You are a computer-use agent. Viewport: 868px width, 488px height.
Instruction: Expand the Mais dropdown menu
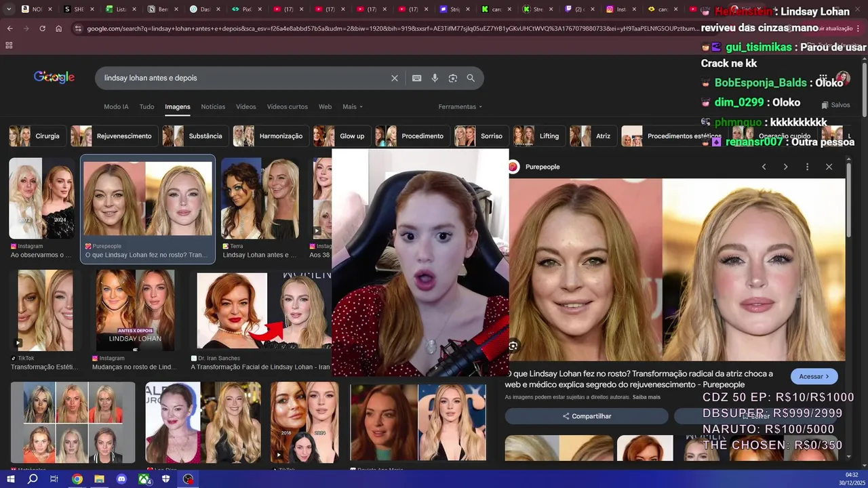point(353,106)
